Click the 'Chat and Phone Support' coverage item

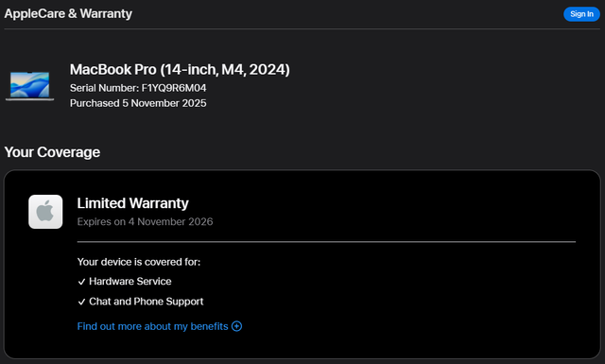147,302
